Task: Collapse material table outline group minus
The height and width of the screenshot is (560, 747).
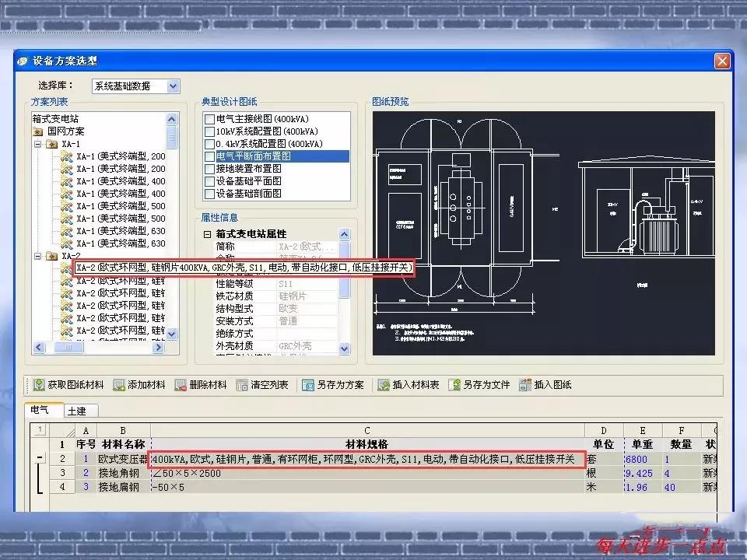Action: pos(40,458)
